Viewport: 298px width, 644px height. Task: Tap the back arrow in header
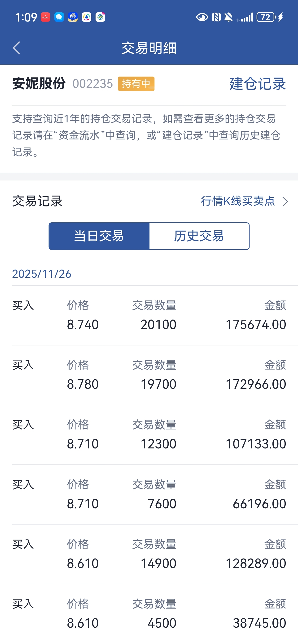pyautogui.click(x=17, y=48)
